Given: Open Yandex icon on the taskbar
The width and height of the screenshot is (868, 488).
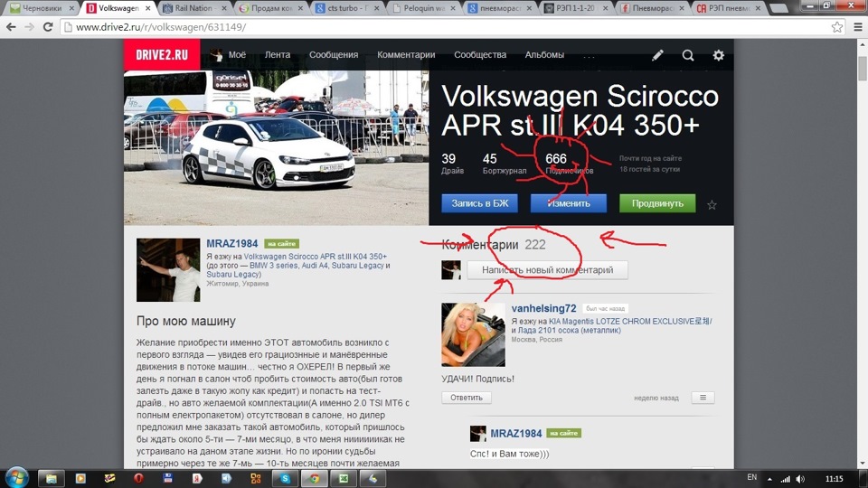Looking at the screenshot, I should [197, 479].
